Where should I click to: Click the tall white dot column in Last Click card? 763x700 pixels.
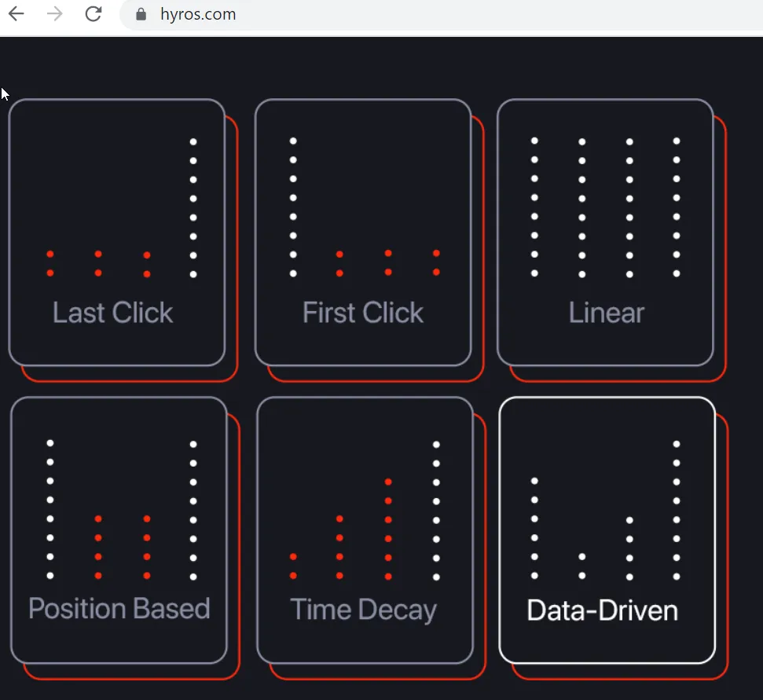tap(193, 208)
